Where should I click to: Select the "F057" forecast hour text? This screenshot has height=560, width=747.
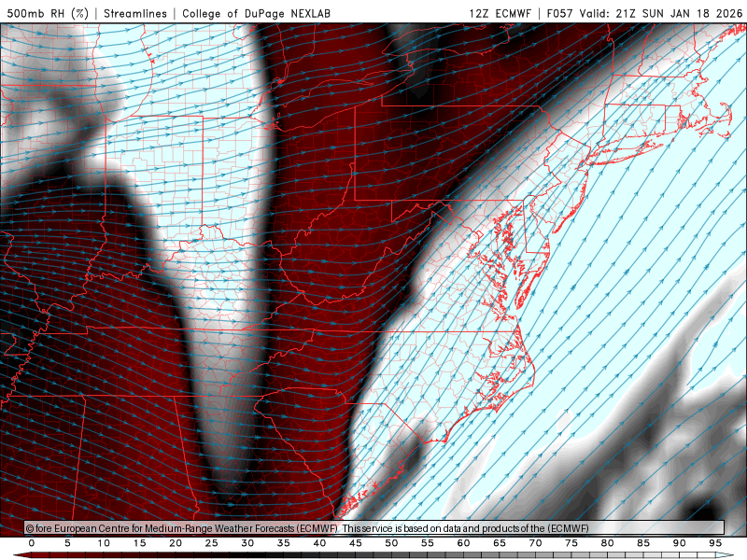(559, 13)
